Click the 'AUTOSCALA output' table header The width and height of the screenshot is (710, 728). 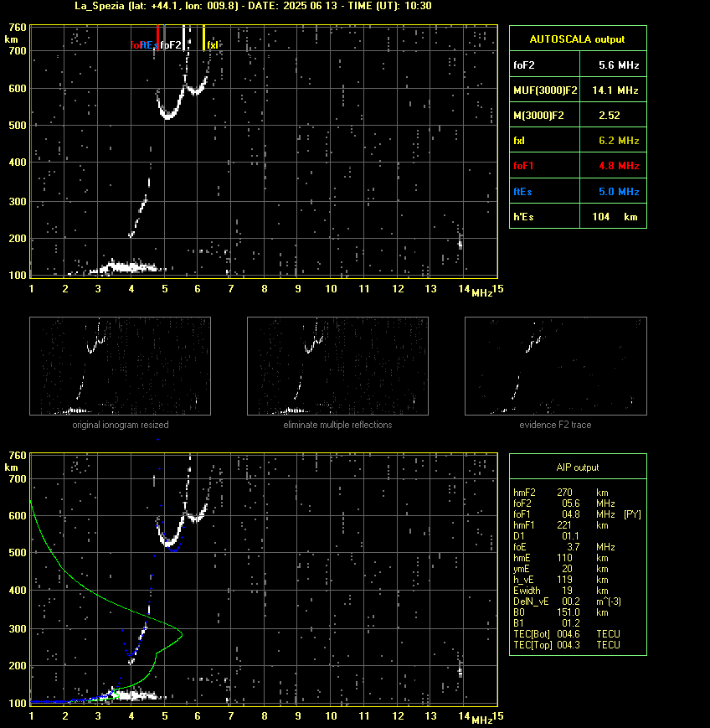pos(578,39)
